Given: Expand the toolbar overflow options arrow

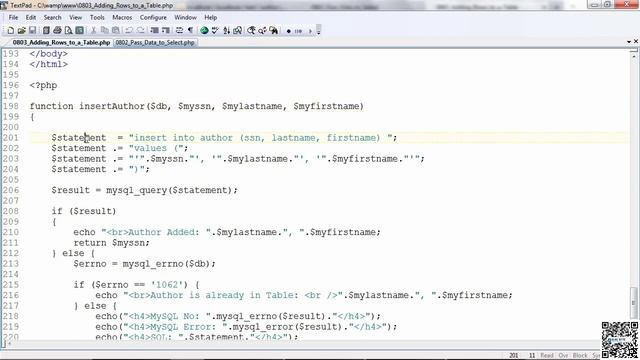Looking at the screenshot, I should tap(318, 31).
